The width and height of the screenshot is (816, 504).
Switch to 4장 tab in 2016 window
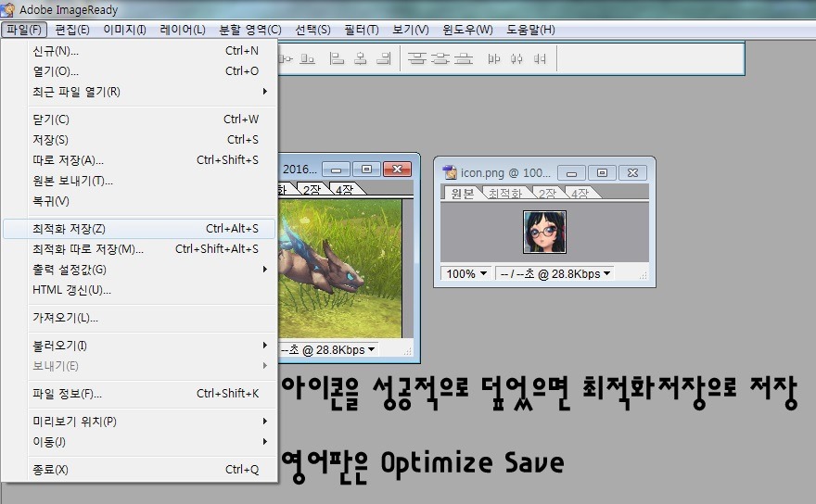click(344, 189)
